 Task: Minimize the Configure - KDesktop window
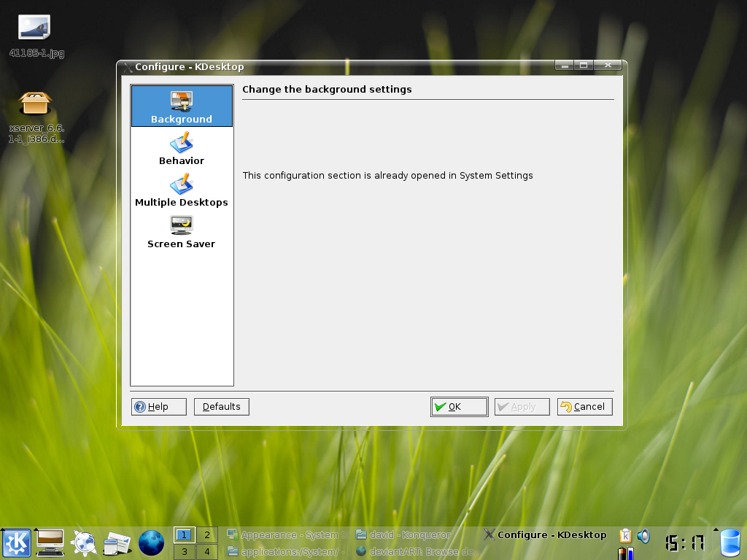pyautogui.click(x=565, y=66)
